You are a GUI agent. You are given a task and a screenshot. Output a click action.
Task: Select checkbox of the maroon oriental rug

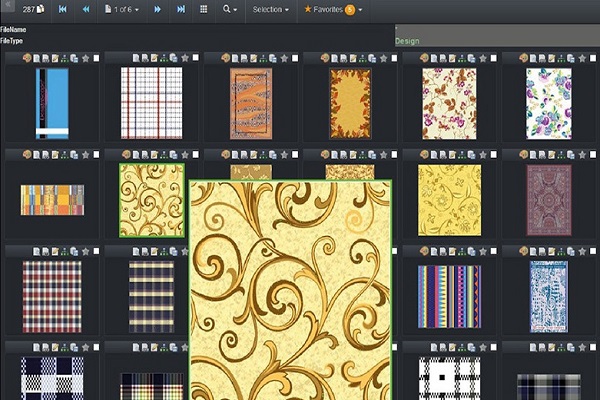pyautogui.click(x=593, y=155)
